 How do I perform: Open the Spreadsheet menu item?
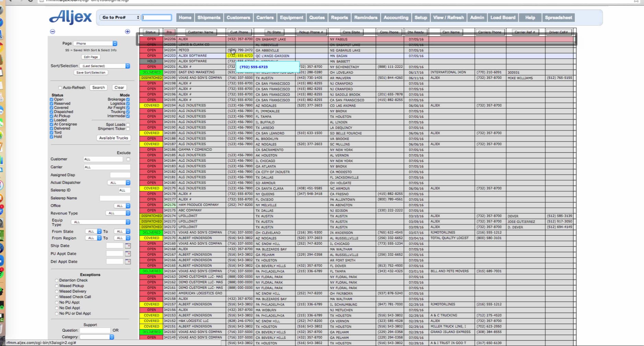(x=559, y=17)
